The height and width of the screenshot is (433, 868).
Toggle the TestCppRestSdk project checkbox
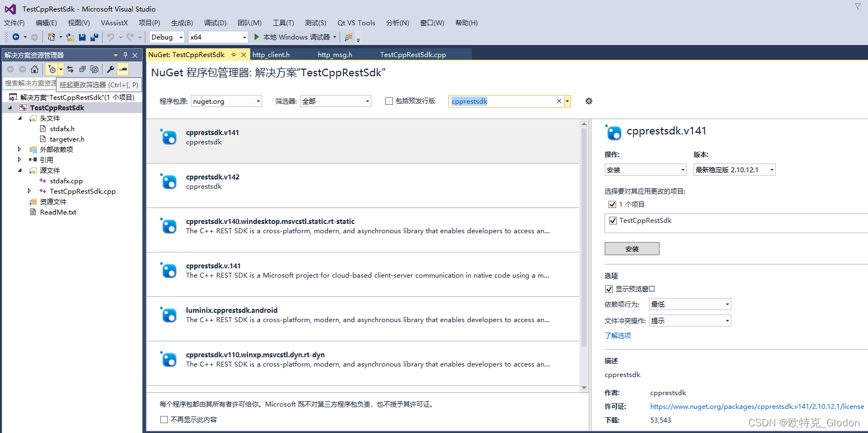click(x=613, y=221)
